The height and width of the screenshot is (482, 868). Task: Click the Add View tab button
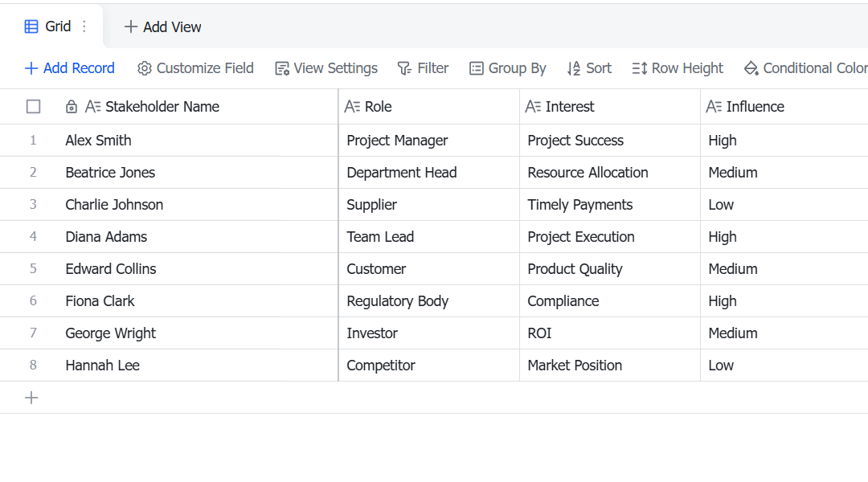(162, 27)
